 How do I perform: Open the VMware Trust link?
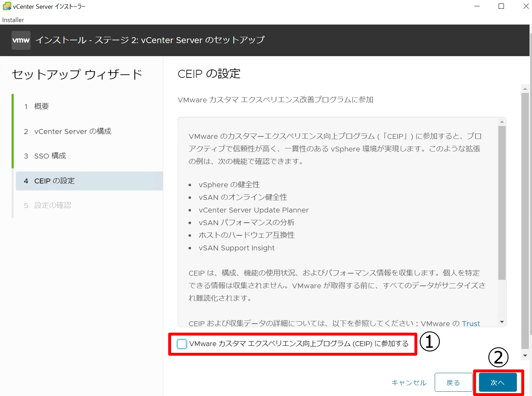point(471,324)
